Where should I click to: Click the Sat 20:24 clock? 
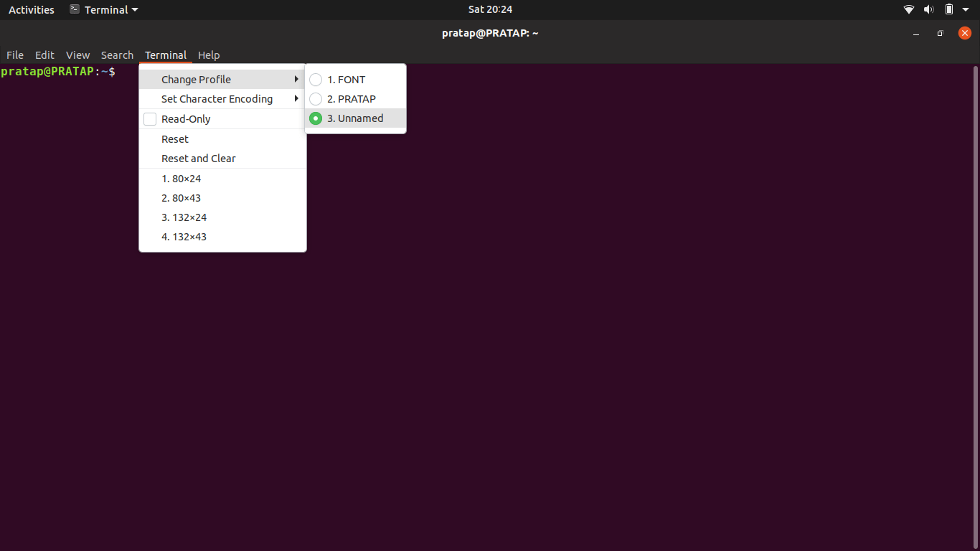[x=490, y=9]
